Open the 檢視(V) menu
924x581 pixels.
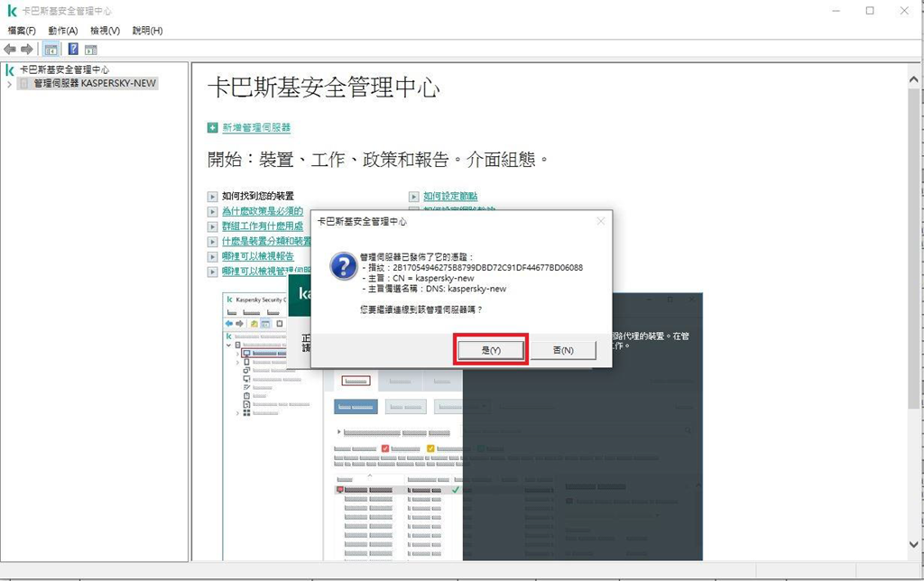105,31
